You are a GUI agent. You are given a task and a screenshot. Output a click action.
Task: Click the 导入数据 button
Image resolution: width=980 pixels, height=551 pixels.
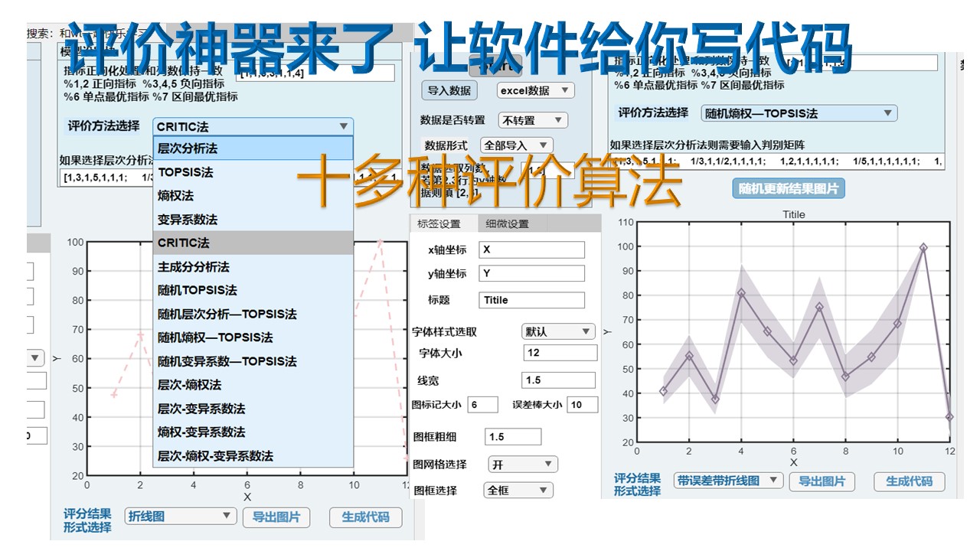(x=449, y=90)
